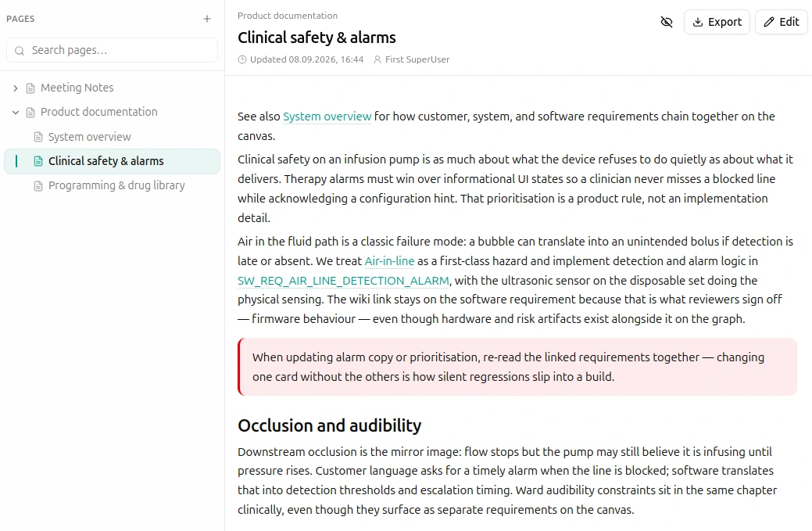This screenshot has height=531, width=812.
Task: Click the Product documentation page icon
Action: tap(30, 113)
